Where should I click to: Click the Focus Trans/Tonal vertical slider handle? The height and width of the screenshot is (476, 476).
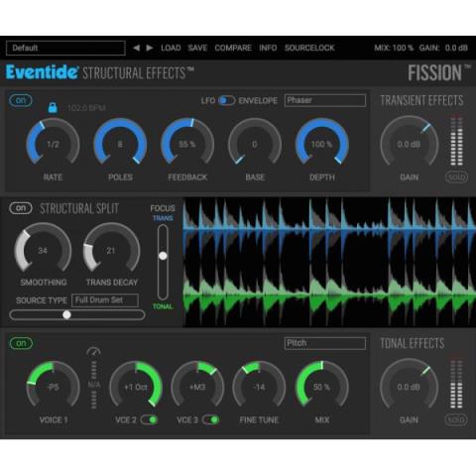click(163, 256)
